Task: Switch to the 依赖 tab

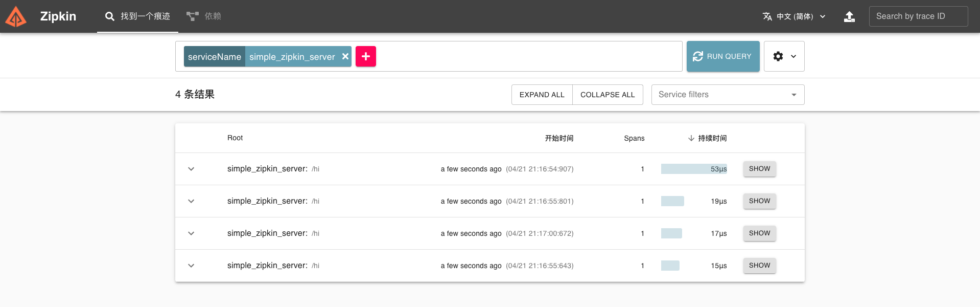Action: (x=203, y=16)
